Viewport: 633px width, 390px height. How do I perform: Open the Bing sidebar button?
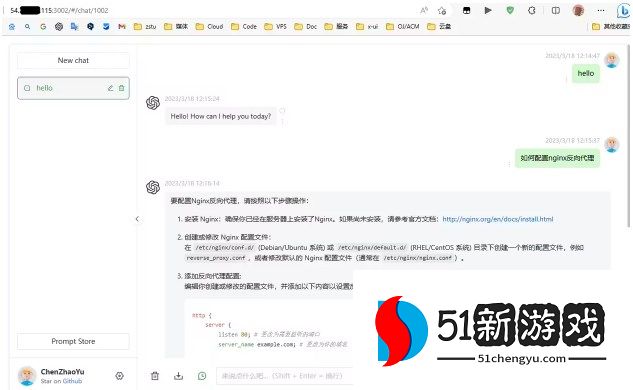(x=623, y=11)
